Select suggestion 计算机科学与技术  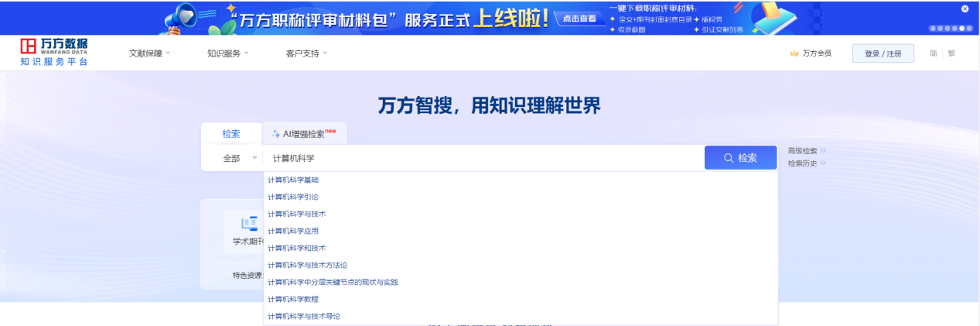521,214
